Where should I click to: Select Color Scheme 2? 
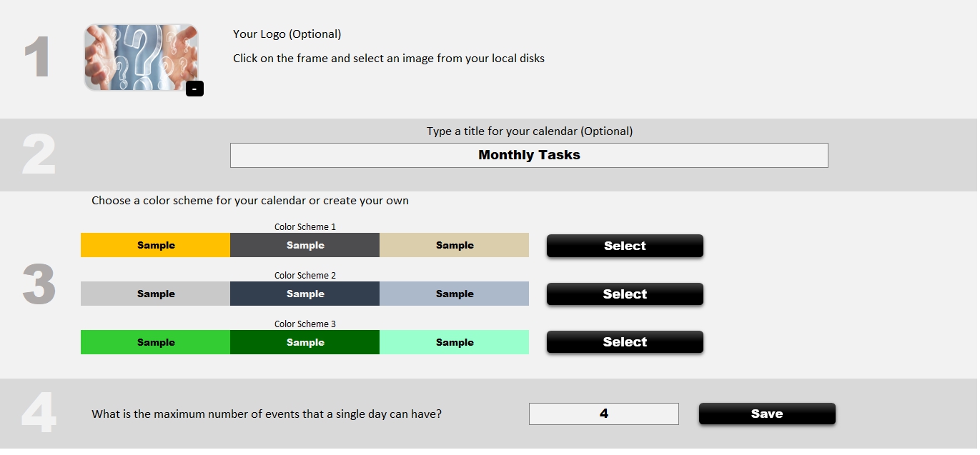624,294
